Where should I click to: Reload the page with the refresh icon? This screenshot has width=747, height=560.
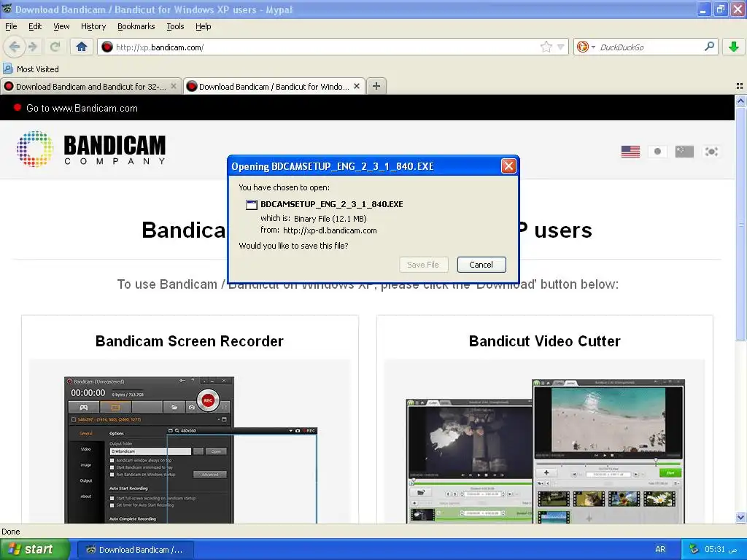coord(55,47)
